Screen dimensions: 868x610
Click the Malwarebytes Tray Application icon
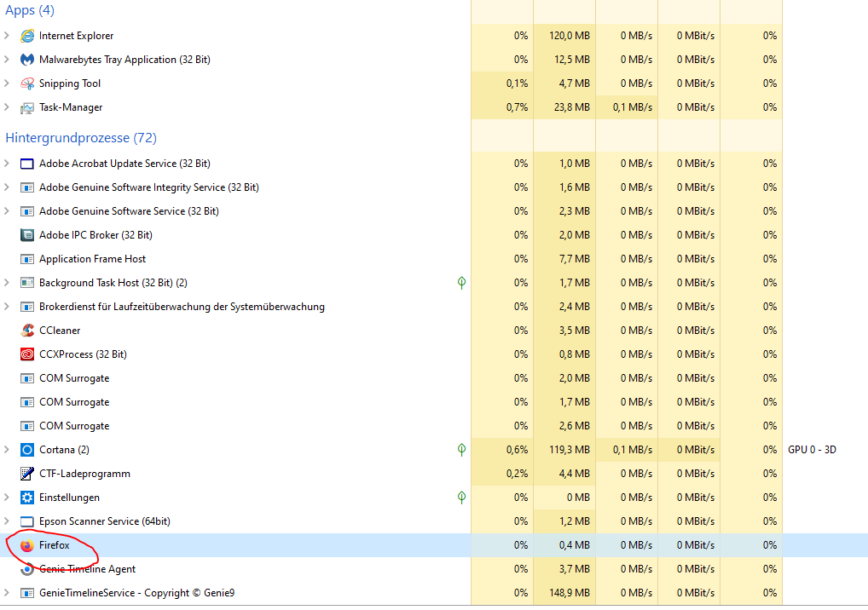pos(27,60)
